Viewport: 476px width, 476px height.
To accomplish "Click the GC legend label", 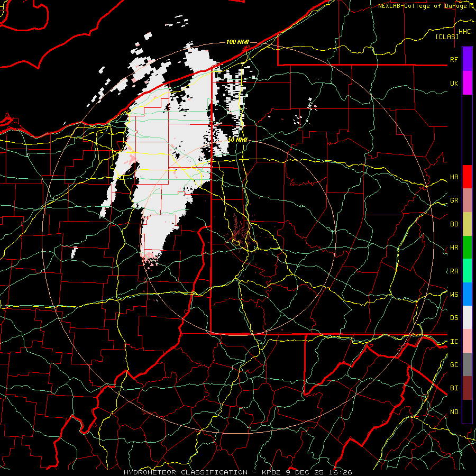I will click(454, 365).
